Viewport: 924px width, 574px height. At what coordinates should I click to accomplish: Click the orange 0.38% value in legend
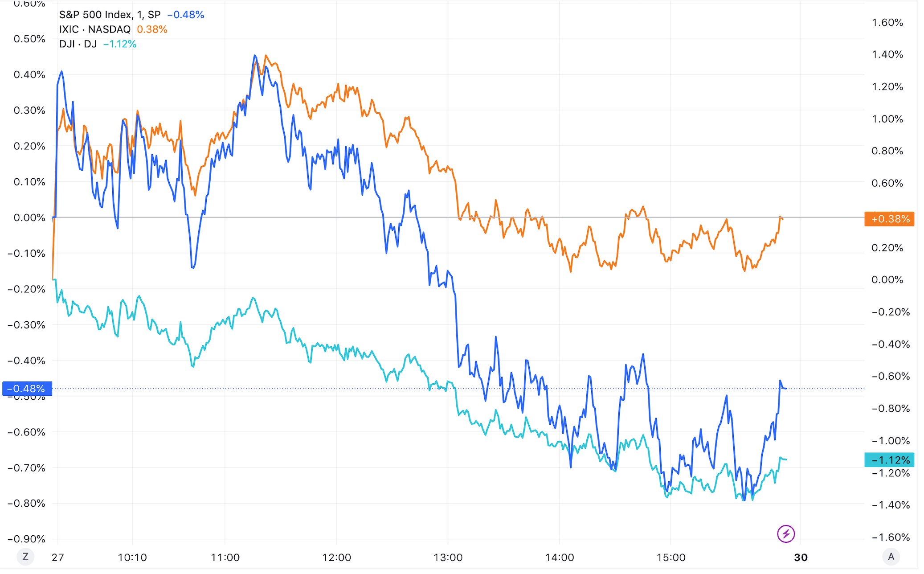(152, 29)
